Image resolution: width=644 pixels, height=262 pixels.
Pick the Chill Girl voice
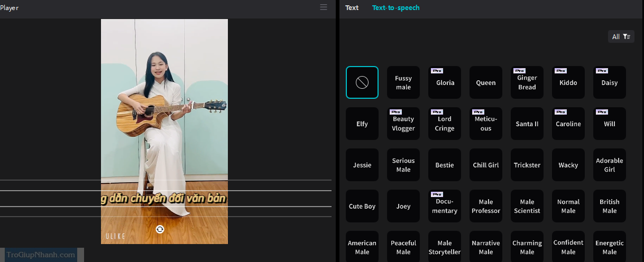click(x=486, y=165)
